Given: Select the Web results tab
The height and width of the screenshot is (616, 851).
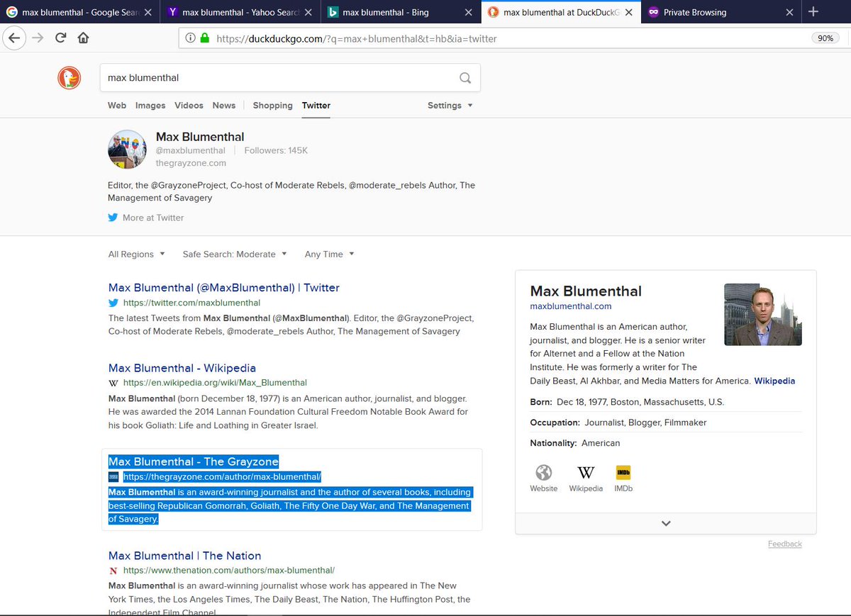Looking at the screenshot, I should click(117, 106).
